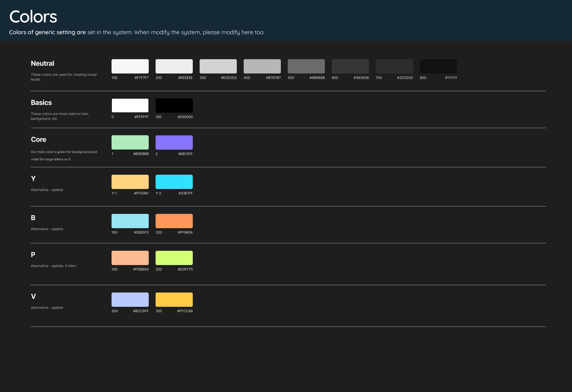Click the hex text #8875FF
The width and height of the screenshot is (572, 392).
coord(185,154)
